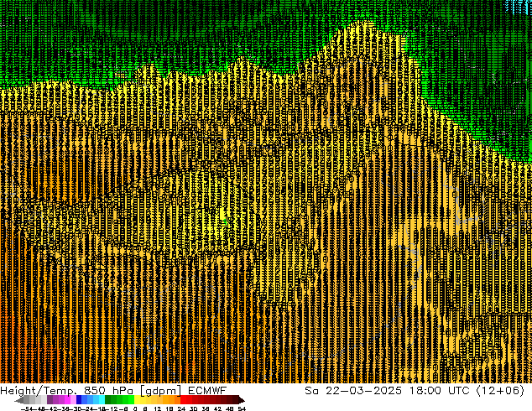Click the '[gdpm]' unit label
Image resolution: width=532 pixels, height=411 pixels.
[160, 391]
